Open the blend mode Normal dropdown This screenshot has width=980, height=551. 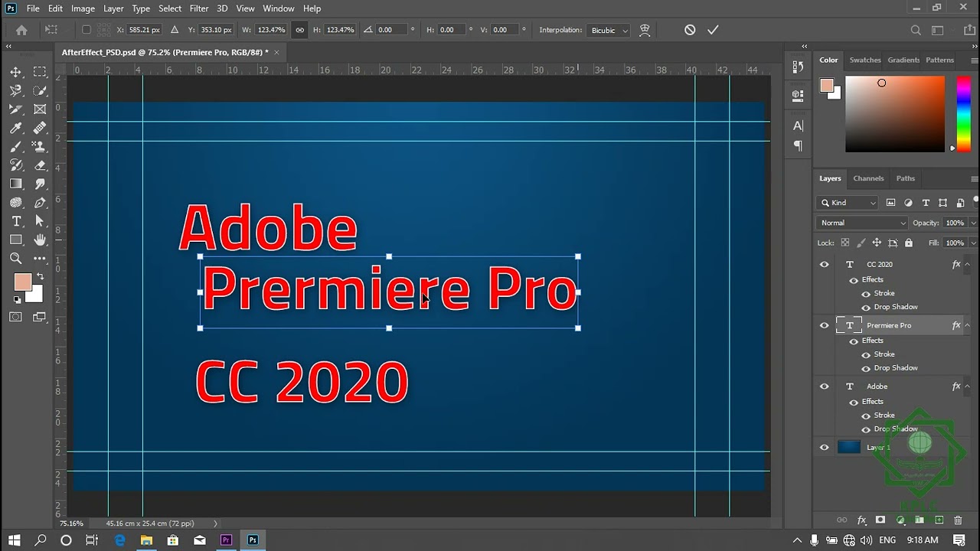click(862, 223)
